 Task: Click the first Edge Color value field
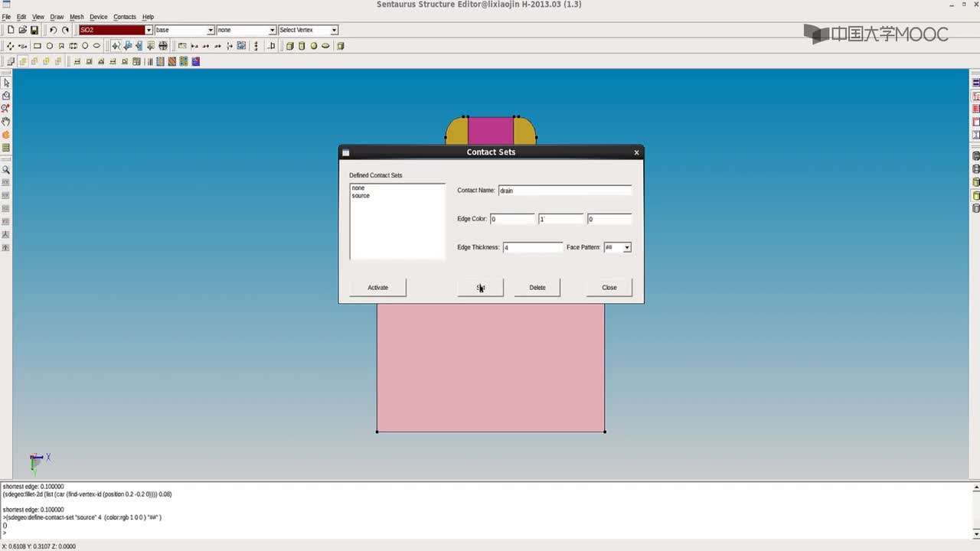512,219
